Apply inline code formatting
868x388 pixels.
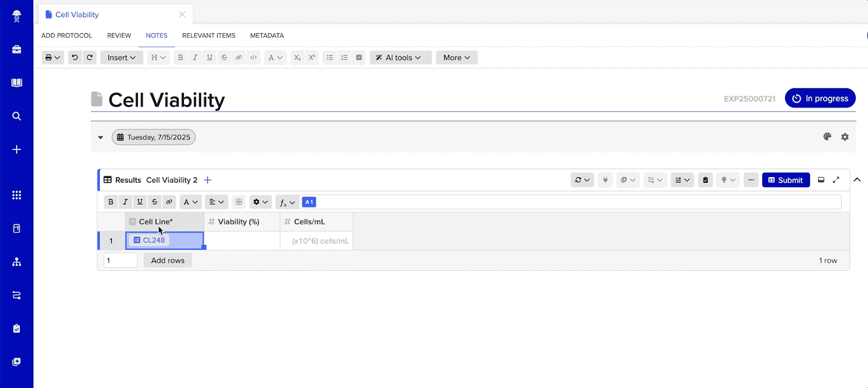tap(253, 57)
